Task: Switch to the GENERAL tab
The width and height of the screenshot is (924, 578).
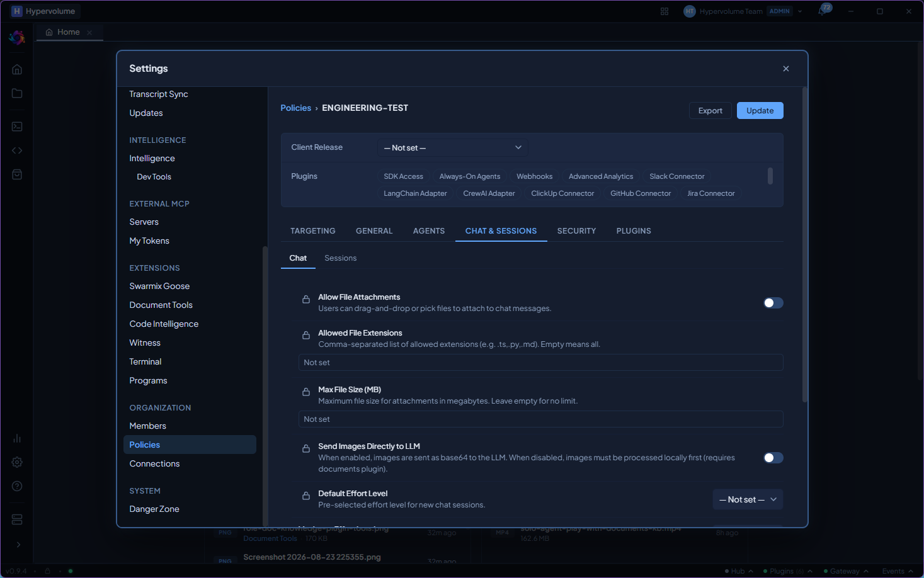Action: (x=374, y=231)
